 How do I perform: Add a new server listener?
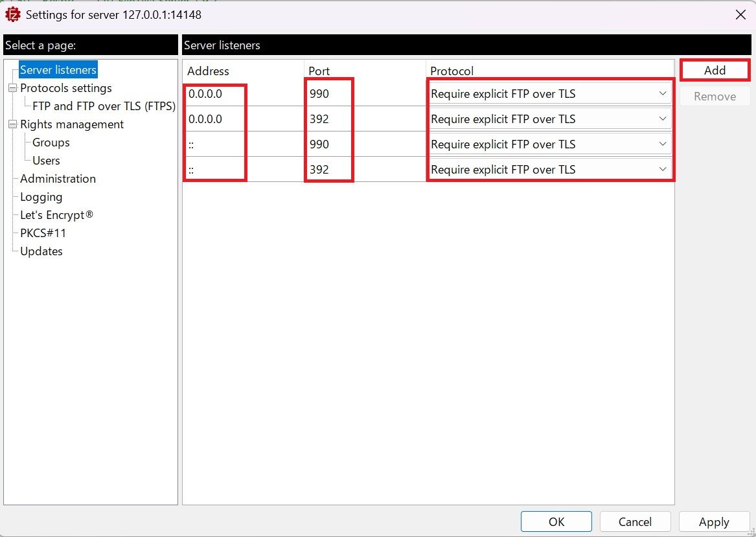pos(715,69)
